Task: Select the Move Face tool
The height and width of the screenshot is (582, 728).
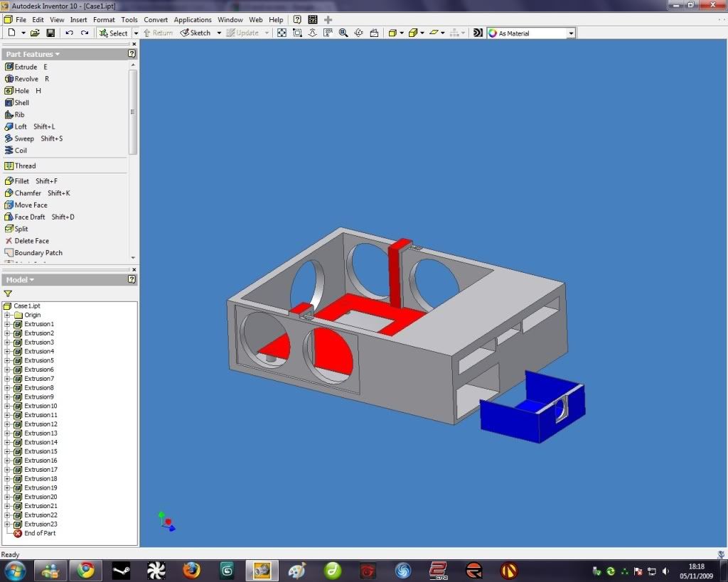Action: pos(26,205)
